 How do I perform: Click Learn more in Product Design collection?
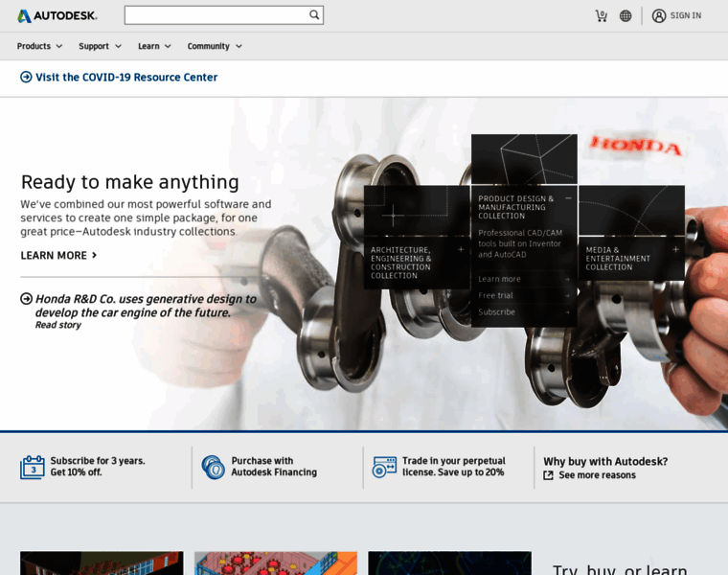pos(499,279)
